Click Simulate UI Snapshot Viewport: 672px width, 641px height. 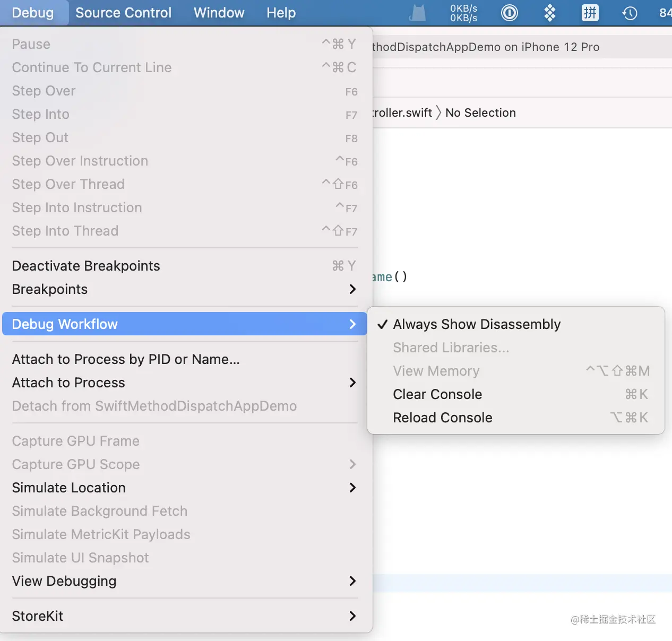185,558
